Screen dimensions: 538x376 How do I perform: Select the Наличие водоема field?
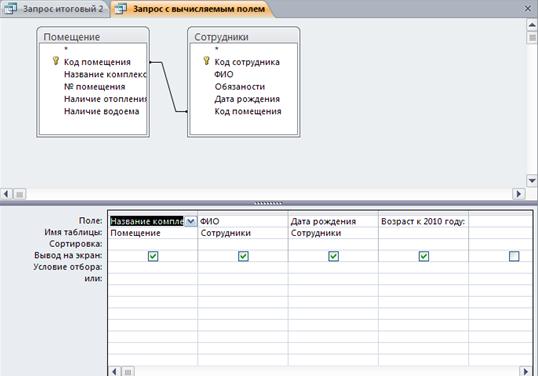click(102, 111)
